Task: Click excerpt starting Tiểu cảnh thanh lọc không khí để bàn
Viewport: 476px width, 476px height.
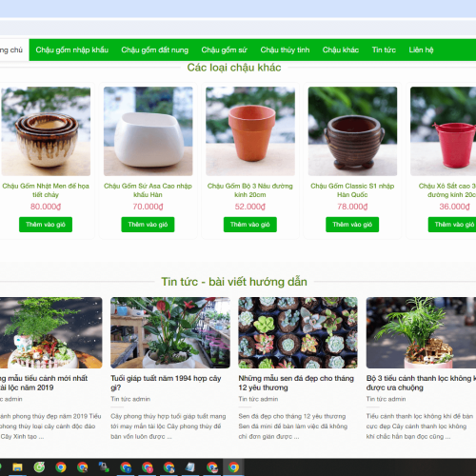Action: point(420,426)
